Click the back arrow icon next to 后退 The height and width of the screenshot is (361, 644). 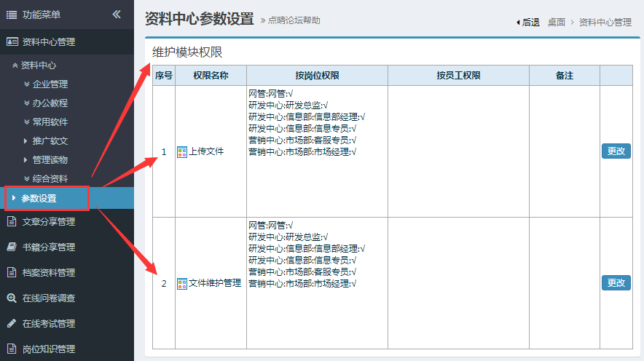[x=518, y=22]
